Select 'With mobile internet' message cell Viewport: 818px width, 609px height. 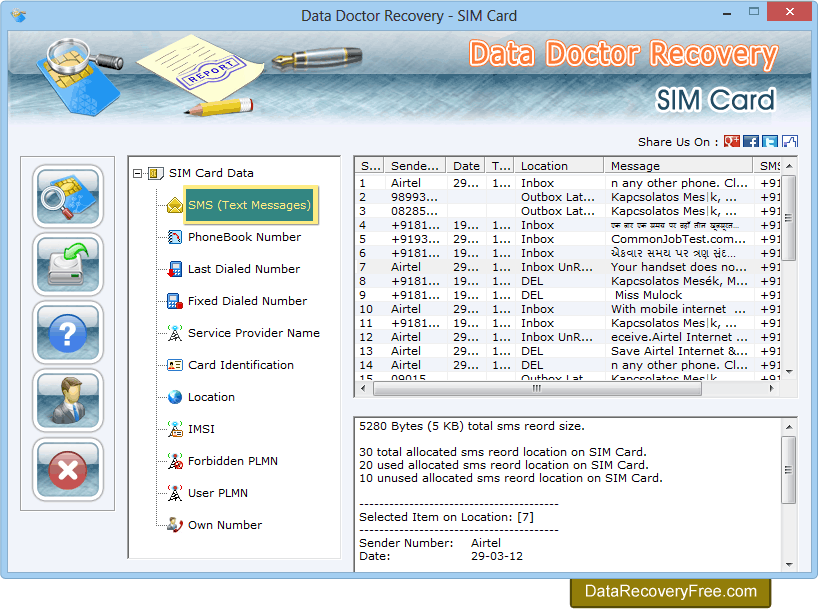click(x=679, y=309)
